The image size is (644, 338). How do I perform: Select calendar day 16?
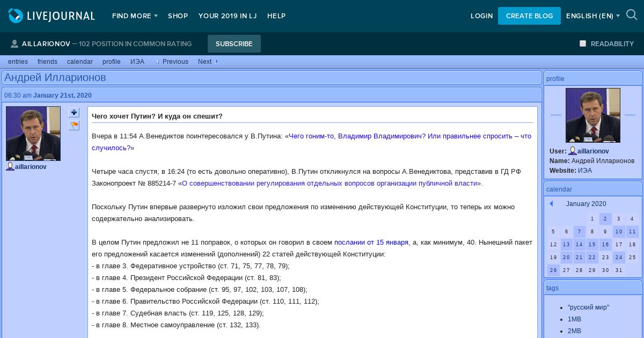[x=605, y=245]
